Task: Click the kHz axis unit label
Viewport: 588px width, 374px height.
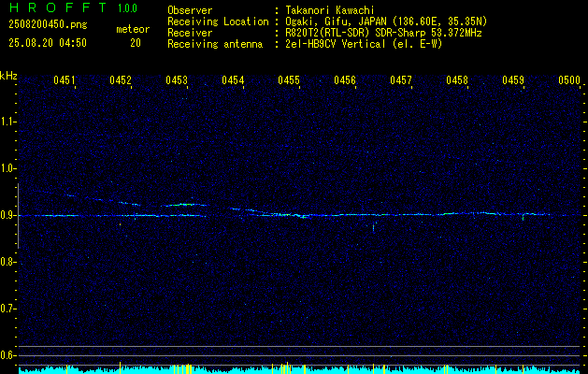Action: point(8,76)
